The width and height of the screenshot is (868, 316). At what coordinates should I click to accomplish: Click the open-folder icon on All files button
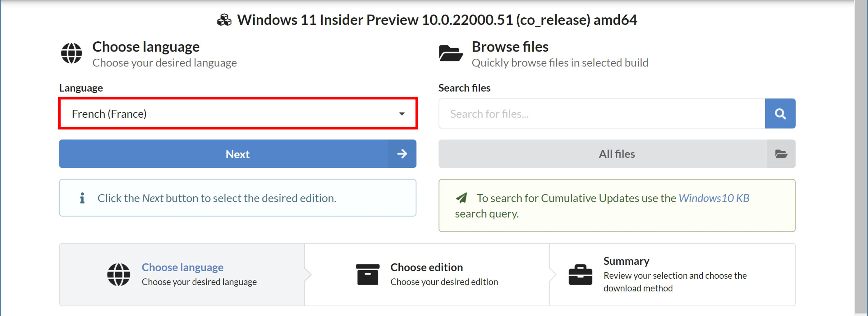(781, 154)
